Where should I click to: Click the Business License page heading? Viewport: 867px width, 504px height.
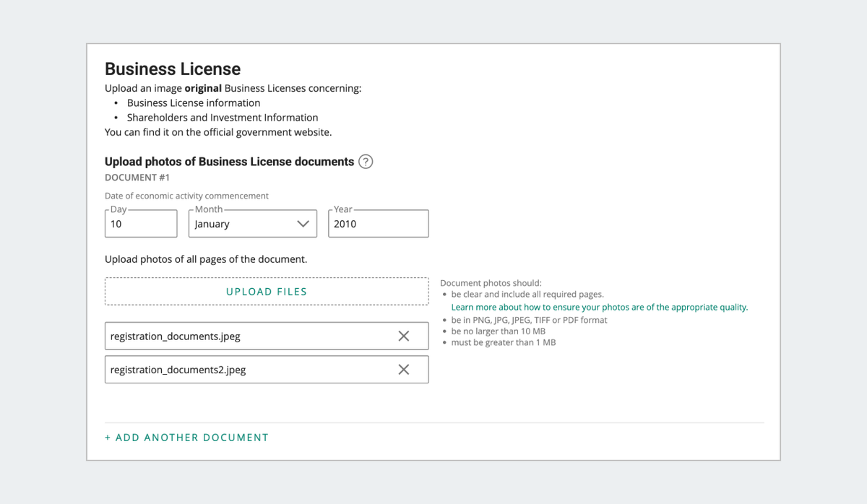(x=173, y=69)
